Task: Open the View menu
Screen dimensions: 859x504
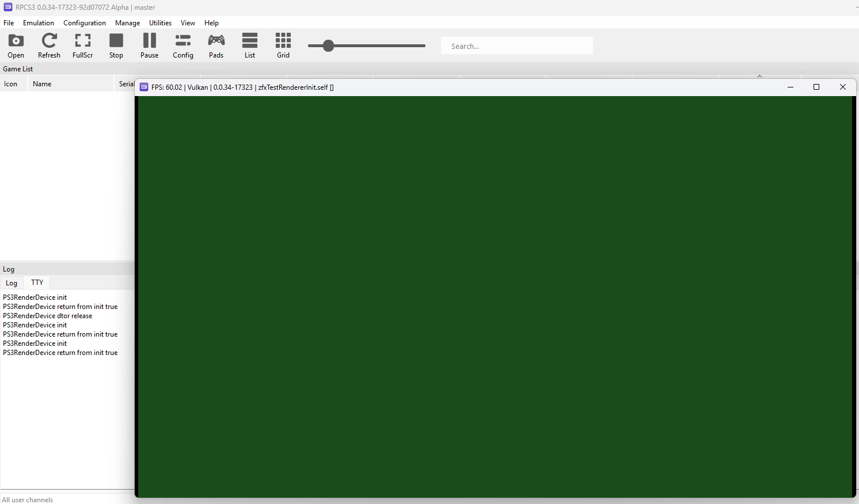Action: (188, 23)
